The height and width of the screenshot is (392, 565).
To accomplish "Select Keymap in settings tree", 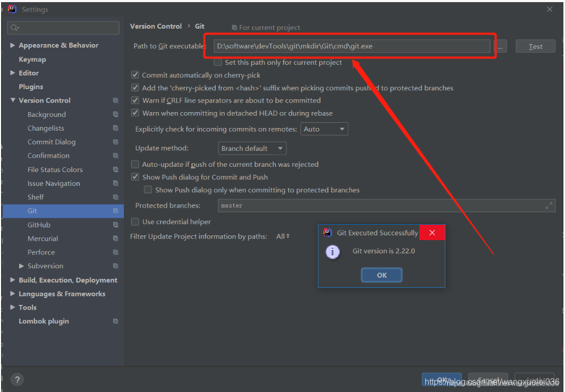I will [32, 59].
